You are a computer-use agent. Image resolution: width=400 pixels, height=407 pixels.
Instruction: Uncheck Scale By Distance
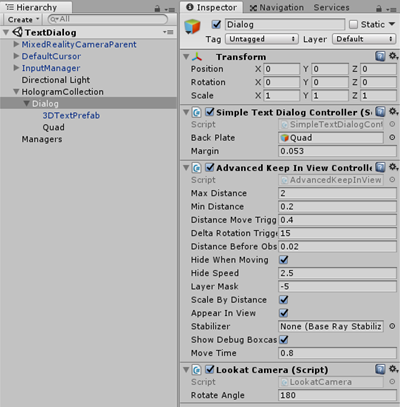point(284,299)
